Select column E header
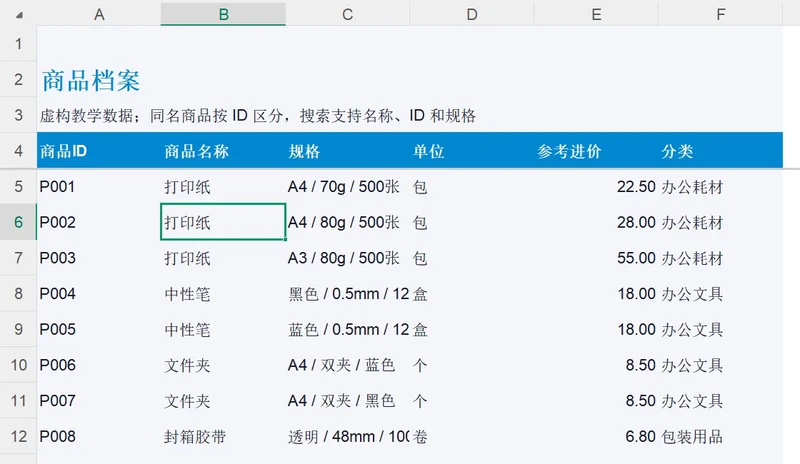800x464 pixels. point(596,14)
